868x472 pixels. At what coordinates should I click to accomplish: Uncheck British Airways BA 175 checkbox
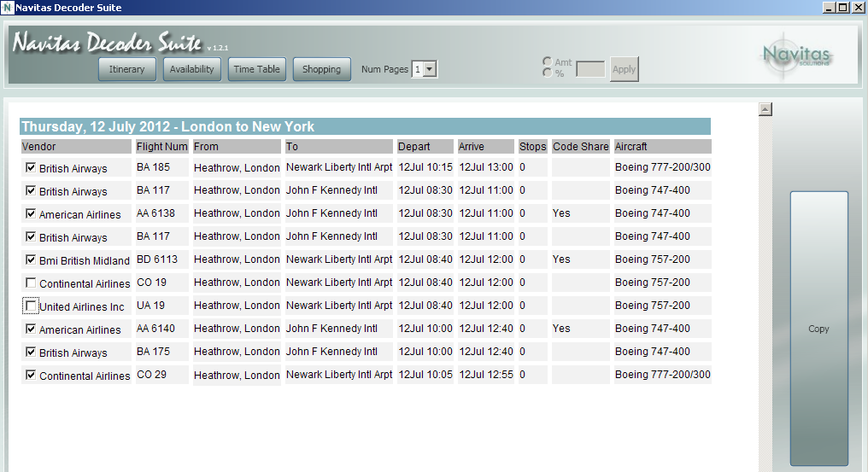pyautogui.click(x=31, y=352)
